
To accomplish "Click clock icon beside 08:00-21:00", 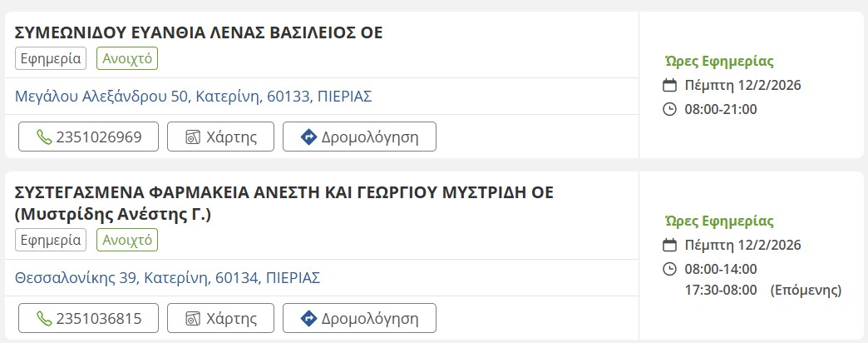I will click(669, 109).
